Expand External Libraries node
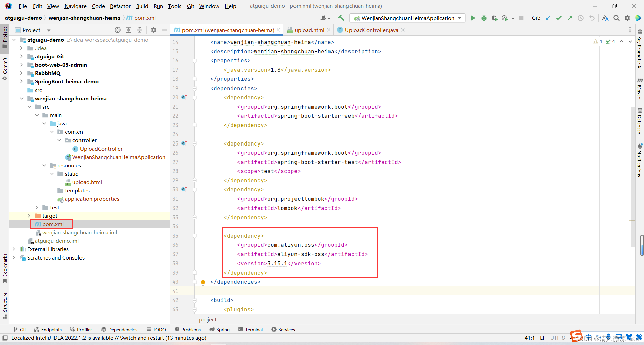 14,249
